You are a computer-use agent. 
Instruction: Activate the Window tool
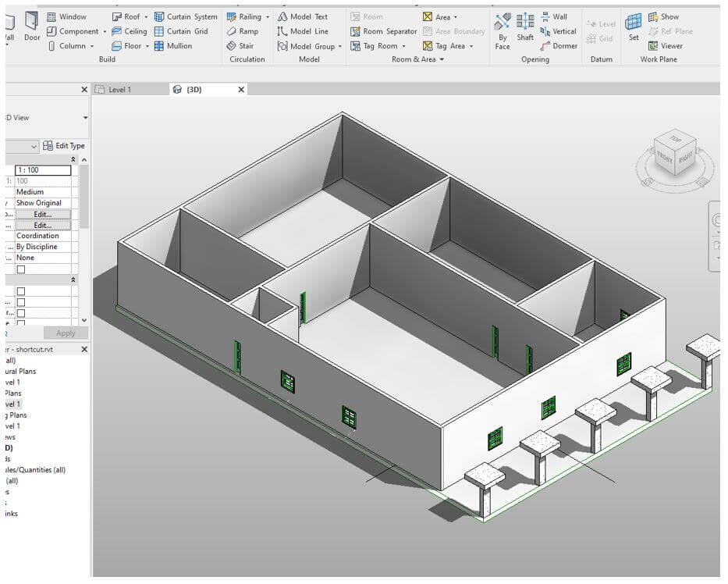(71, 16)
